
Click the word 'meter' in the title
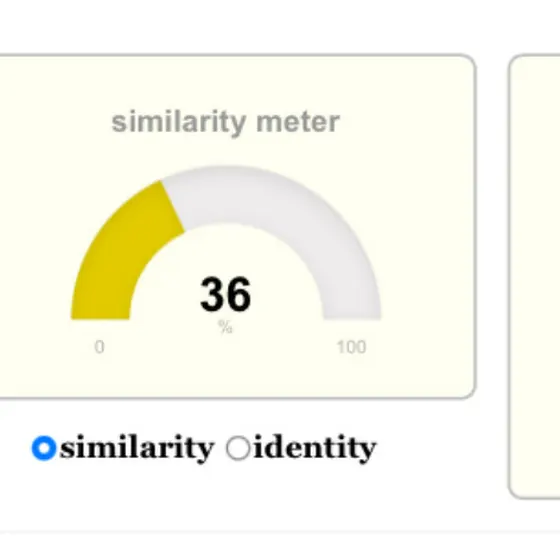pos(298,122)
